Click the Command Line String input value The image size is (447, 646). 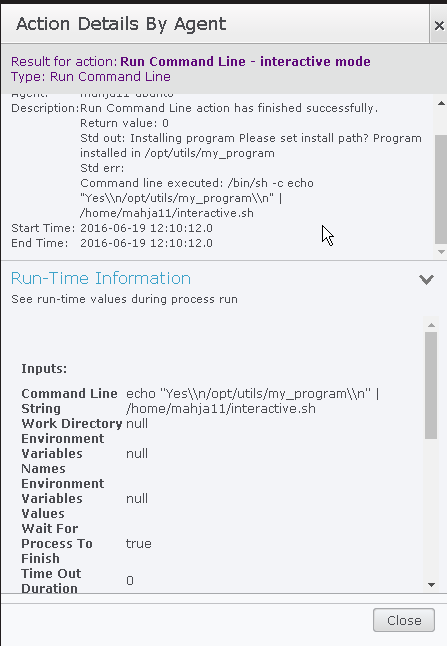pyautogui.click(x=253, y=401)
